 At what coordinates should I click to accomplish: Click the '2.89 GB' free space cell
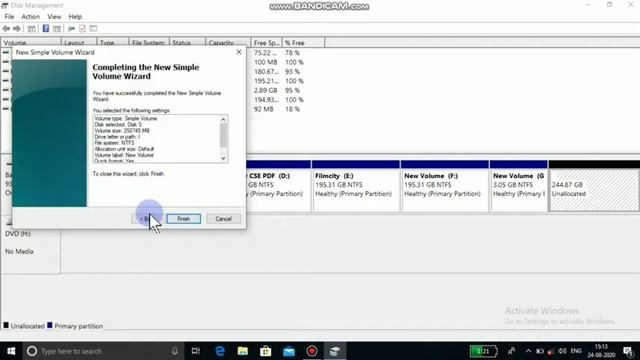[265, 91]
